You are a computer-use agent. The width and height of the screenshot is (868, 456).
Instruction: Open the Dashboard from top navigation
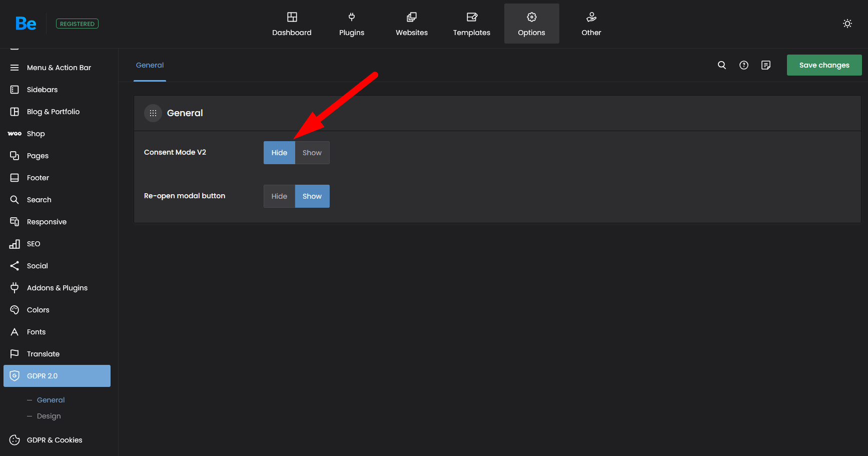coord(292,24)
